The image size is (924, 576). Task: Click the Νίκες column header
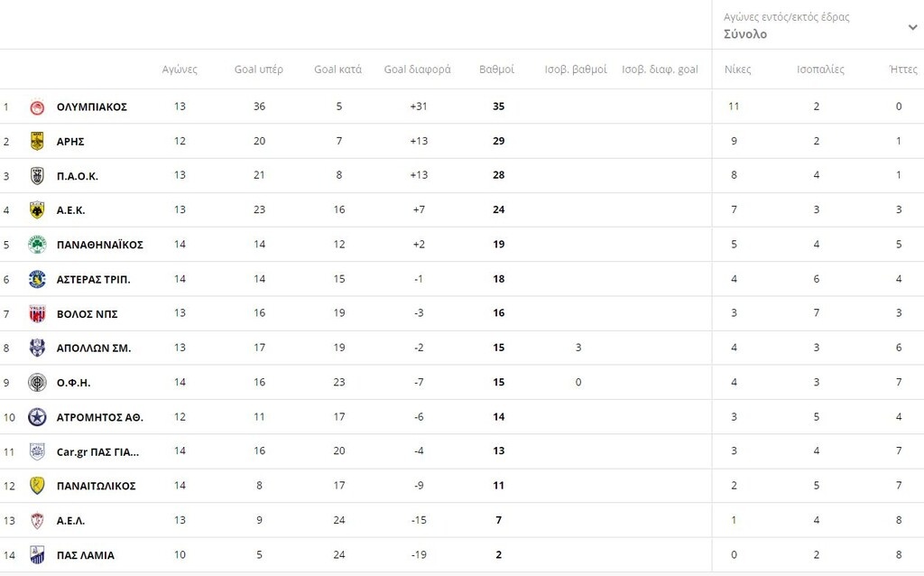point(738,70)
